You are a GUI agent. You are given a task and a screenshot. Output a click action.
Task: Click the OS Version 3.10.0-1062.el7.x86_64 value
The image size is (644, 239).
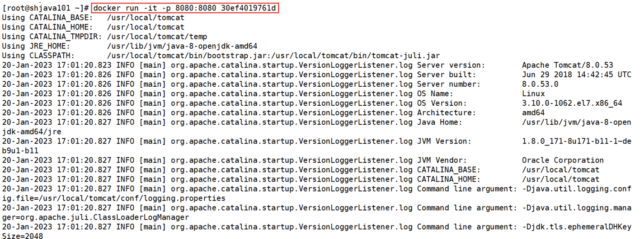572,103
